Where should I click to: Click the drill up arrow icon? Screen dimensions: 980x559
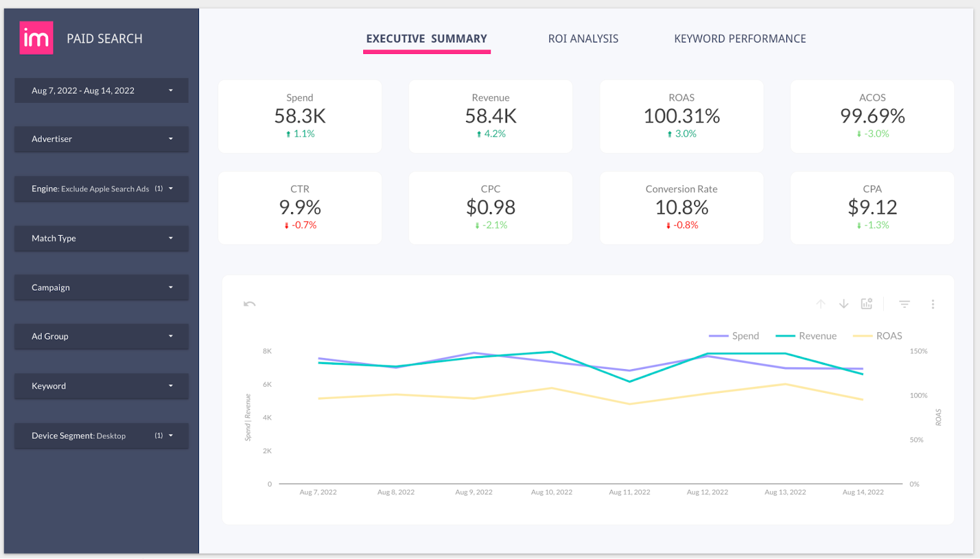pyautogui.click(x=821, y=304)
